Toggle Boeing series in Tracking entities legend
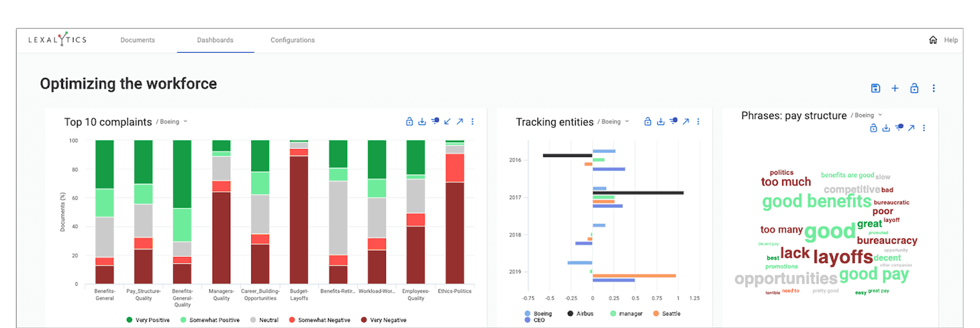The width and height of the screenshot is (980, 328). coord(538,313)
